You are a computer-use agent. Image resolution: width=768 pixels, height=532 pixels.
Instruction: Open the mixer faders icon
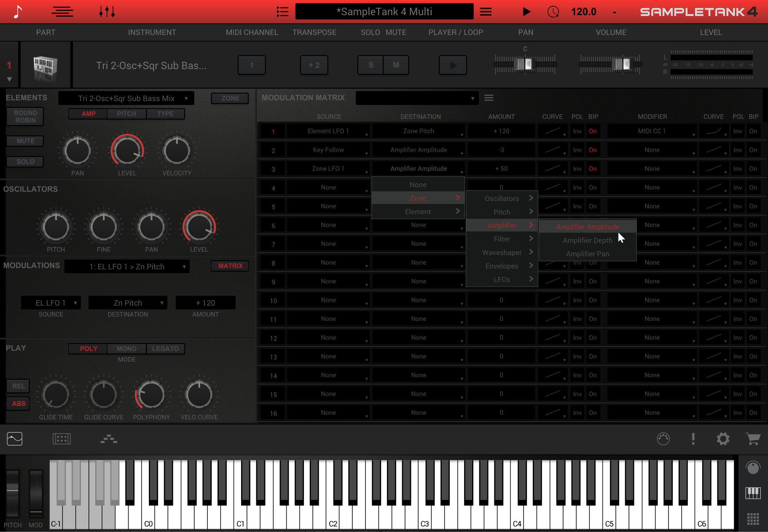click(107, 12)
